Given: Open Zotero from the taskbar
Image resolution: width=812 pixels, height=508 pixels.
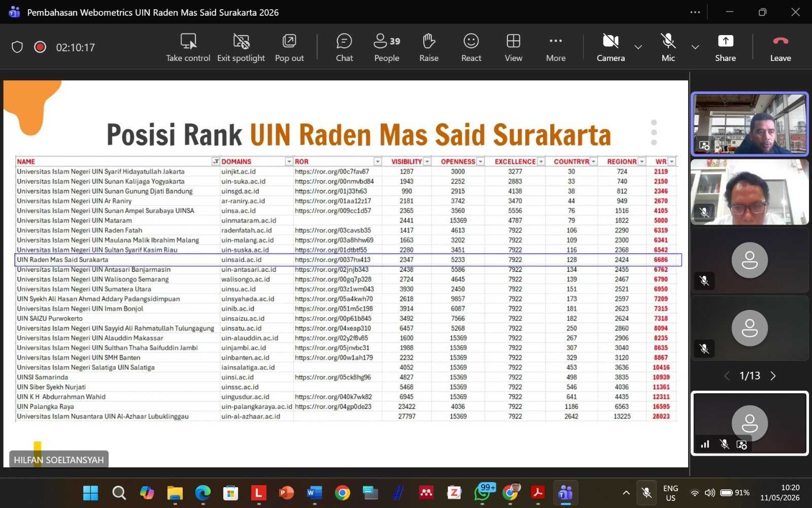Looking at the screenshot, I should point(454,493).
